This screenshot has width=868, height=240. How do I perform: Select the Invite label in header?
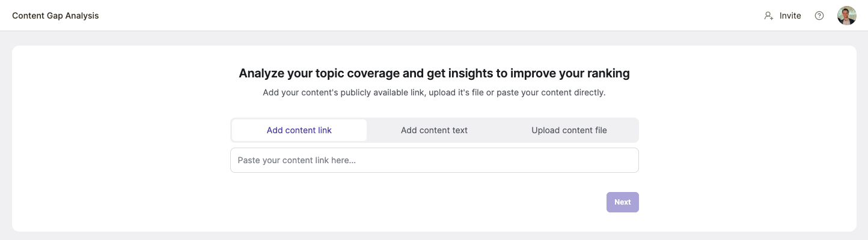(790, 16)
